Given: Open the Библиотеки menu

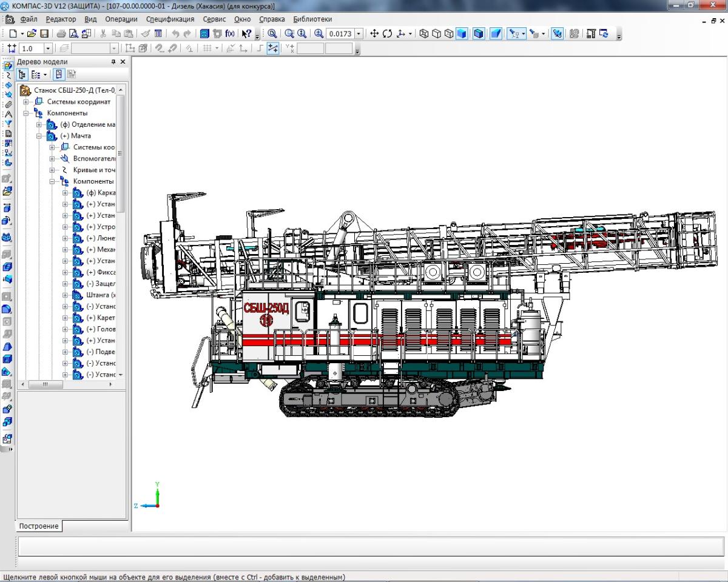Looking at the screenshot, I should [x=312, y=19].
